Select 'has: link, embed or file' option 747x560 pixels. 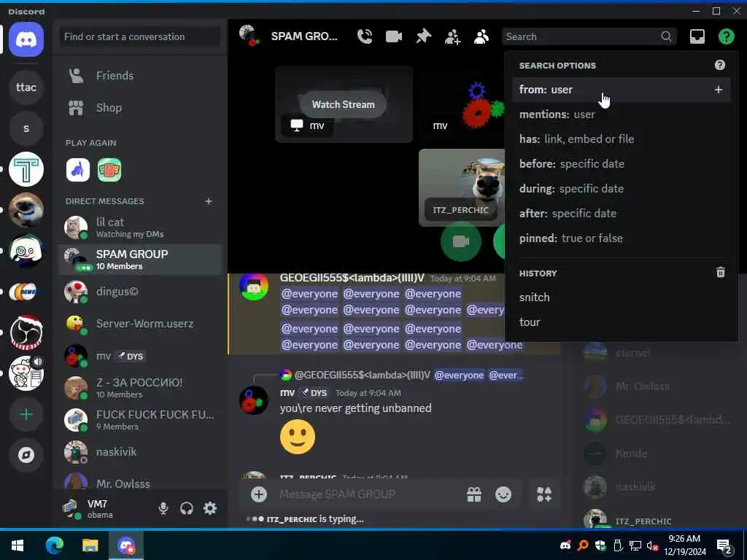click(x=622, y=139)
